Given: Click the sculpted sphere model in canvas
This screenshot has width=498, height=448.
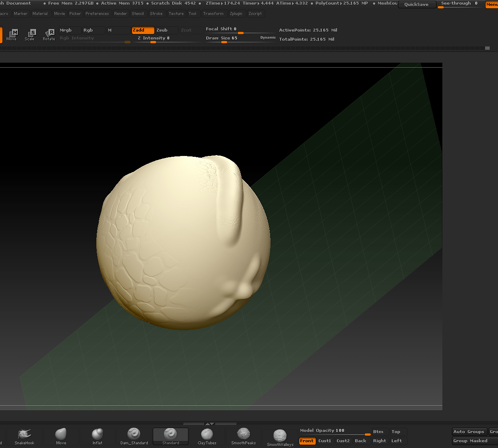Looking at the screenshot, I should pyautogui.click(x=183, y=243).
